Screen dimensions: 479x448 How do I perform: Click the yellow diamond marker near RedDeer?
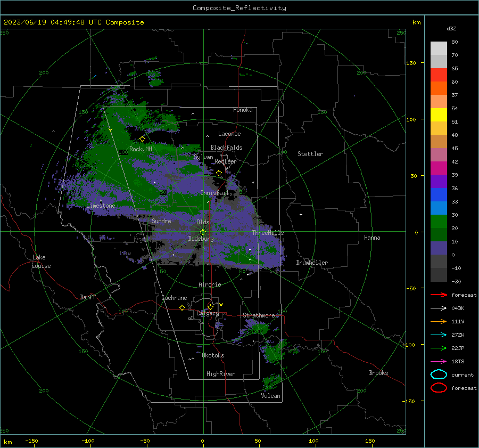pos(219,173)
